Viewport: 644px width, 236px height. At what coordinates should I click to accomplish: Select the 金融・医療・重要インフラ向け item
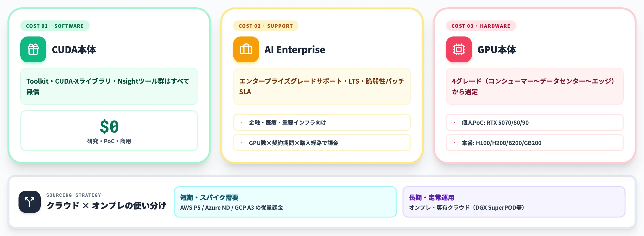click(x=322, y=122)
